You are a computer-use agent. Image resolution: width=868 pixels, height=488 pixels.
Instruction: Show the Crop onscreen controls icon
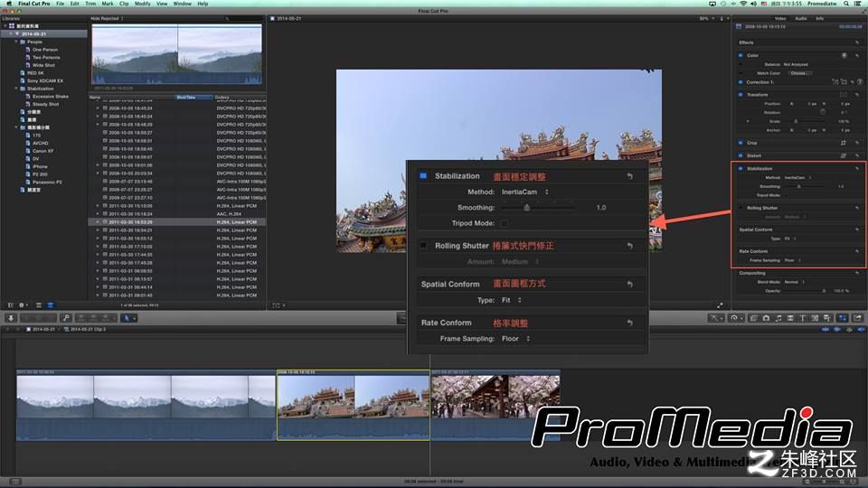pyautogui.click(x=843, y=143)
